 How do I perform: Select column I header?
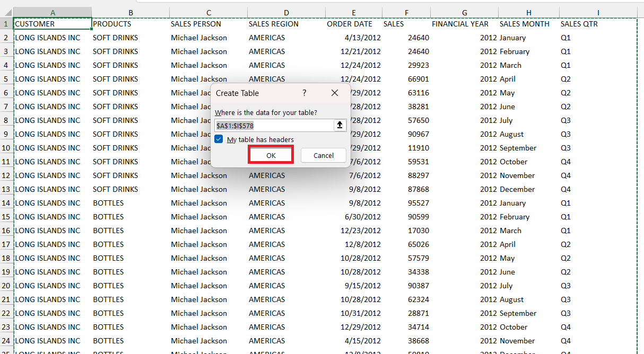click(x=598, y=12)
